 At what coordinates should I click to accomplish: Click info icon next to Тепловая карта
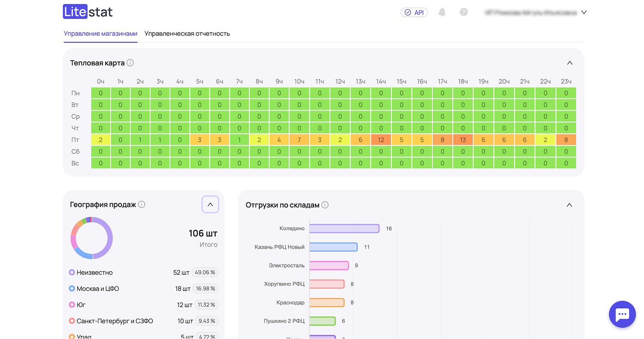tap(130, 63)
